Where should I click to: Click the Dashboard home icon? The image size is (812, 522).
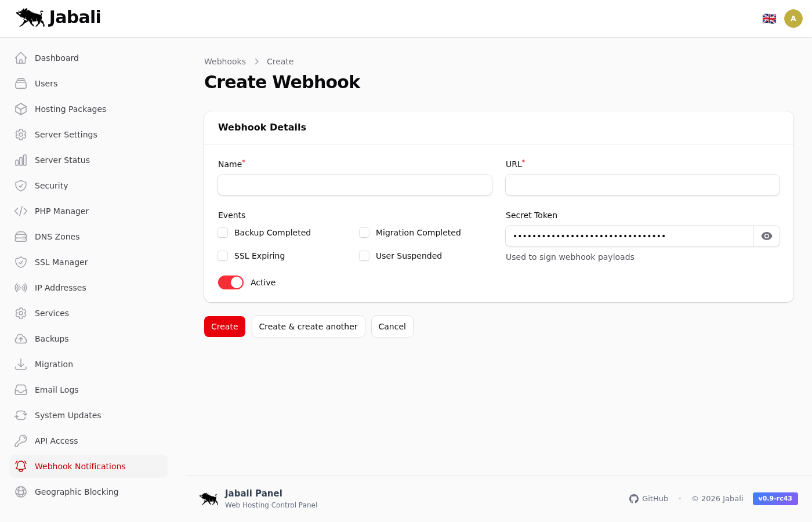coord(21,58)
